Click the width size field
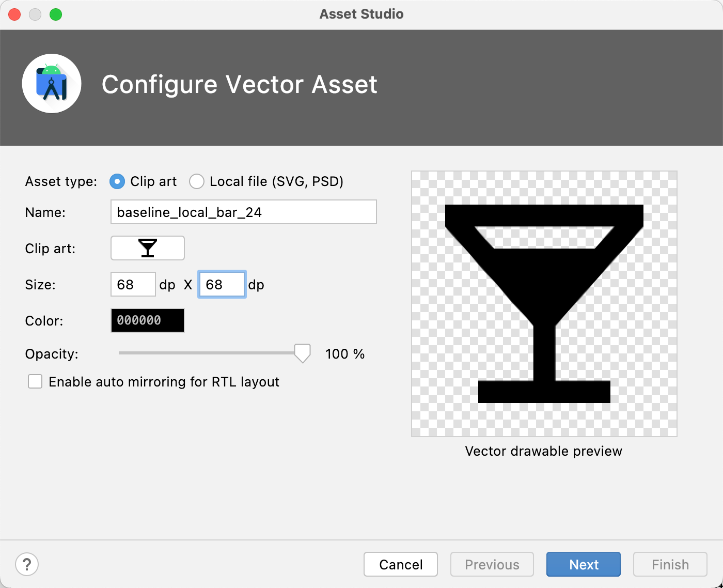This screenshot has width=723, height=588. click(133, 284)
